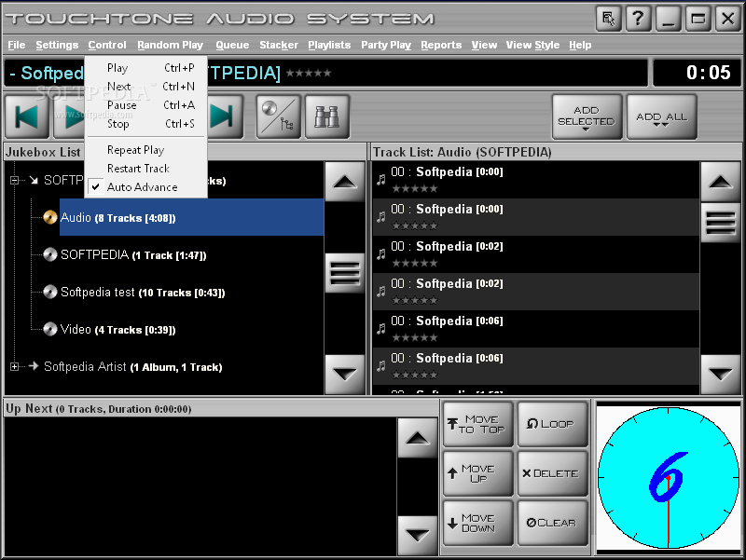Click the Loop button
The width and height of the screenshot is (746, 560).
coord(553,424)
